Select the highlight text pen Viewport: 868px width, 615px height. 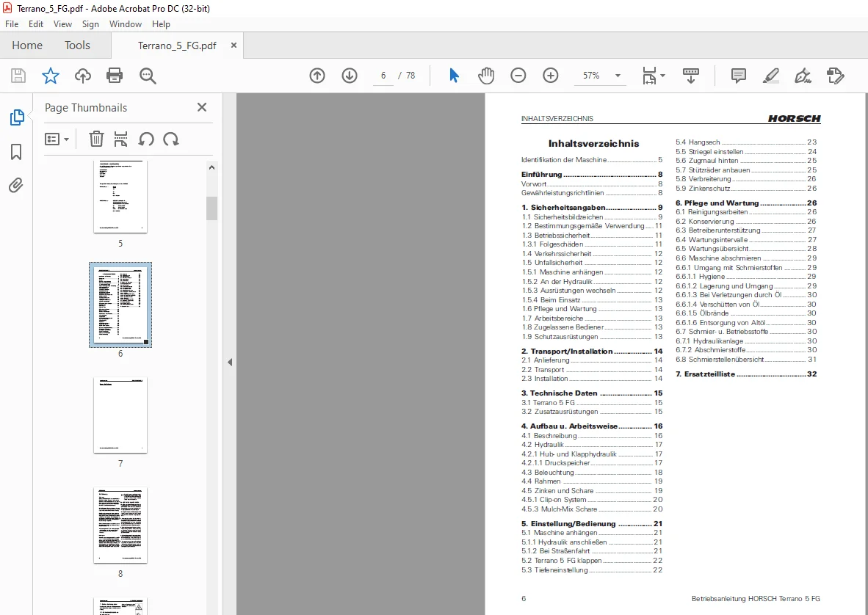click(x=770, y=76)
